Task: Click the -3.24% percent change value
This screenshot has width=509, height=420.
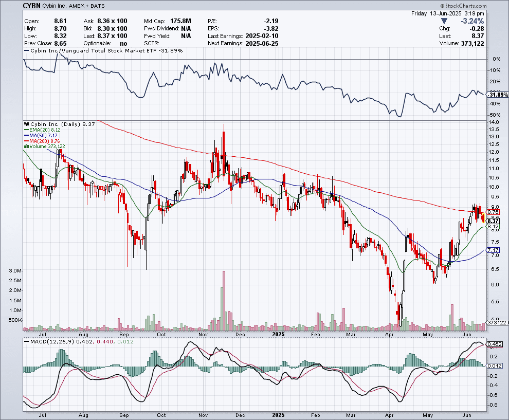Action: pyautogui.click(x=472, y=21)
